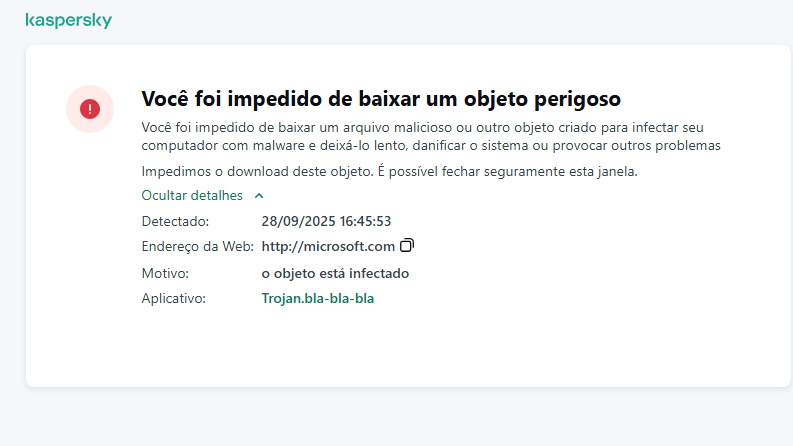Copy the web address with copy icon

[407, 245]
